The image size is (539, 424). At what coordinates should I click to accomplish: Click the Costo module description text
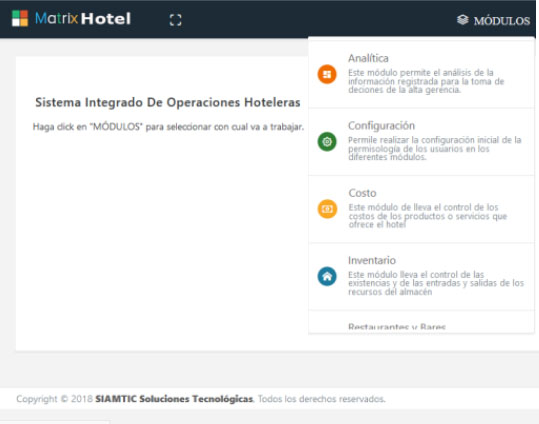point(428,216)
